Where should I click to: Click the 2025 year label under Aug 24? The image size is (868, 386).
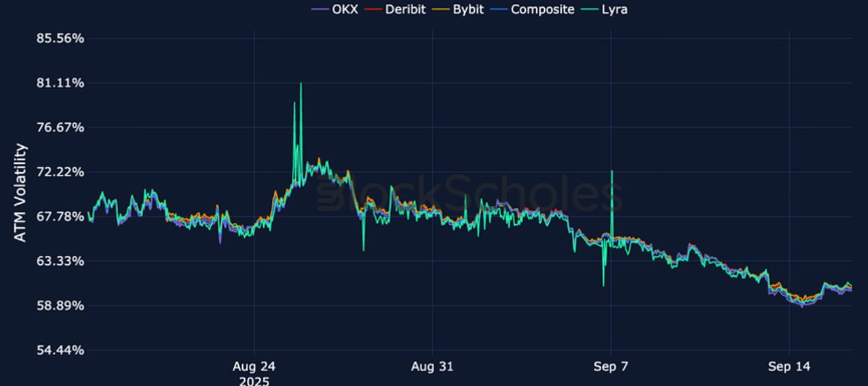254,381
